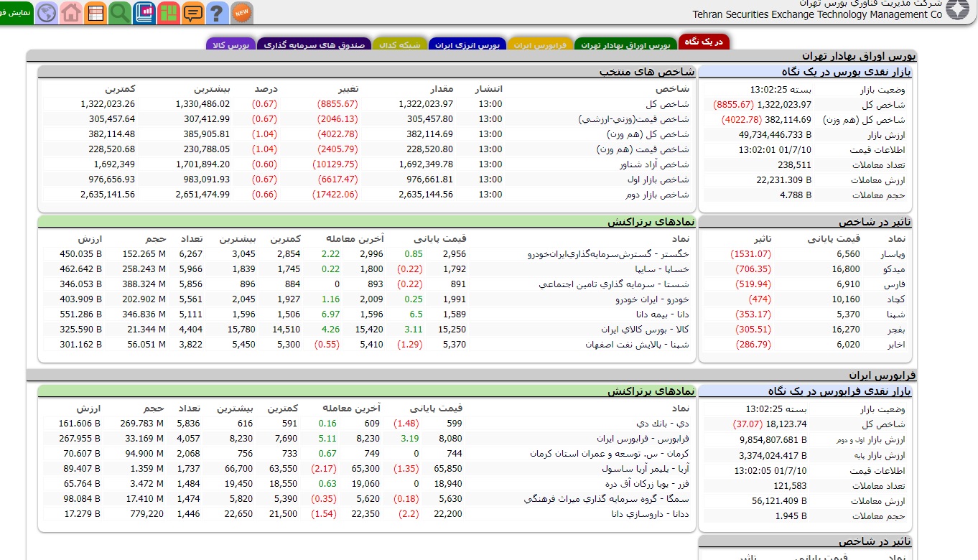
Task: Go to the home page icon
Action: tap(71, 12)
